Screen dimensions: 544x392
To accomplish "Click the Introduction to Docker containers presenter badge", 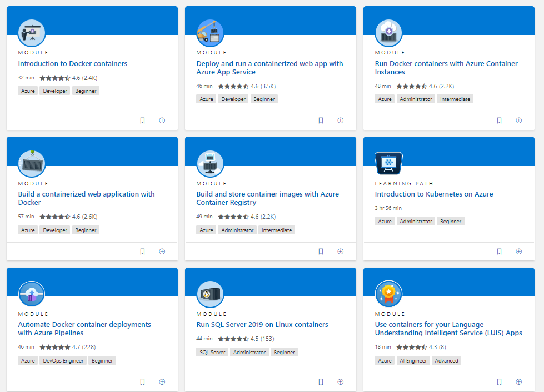I will (x=32, y=33).
